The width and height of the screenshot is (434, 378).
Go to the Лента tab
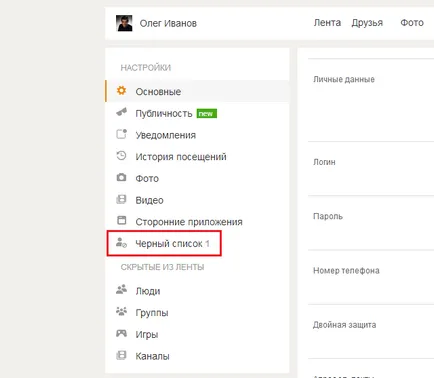[327, 23]
